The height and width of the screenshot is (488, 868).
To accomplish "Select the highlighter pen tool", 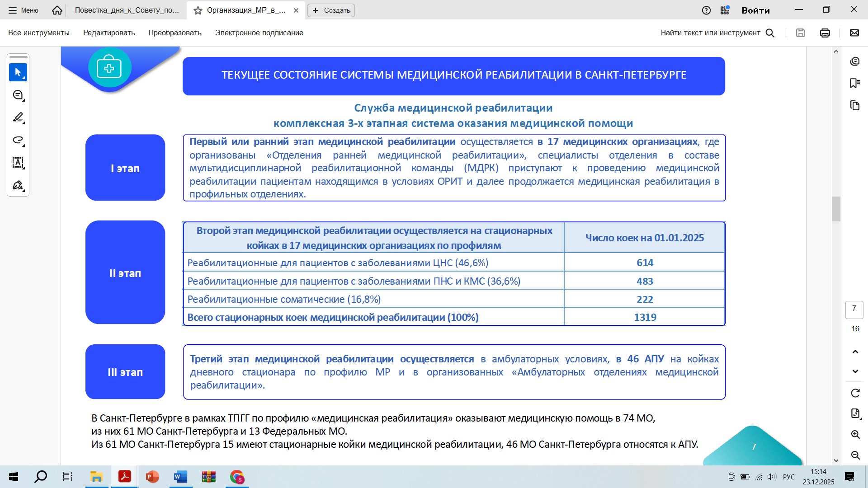I will tap(18, 117).
